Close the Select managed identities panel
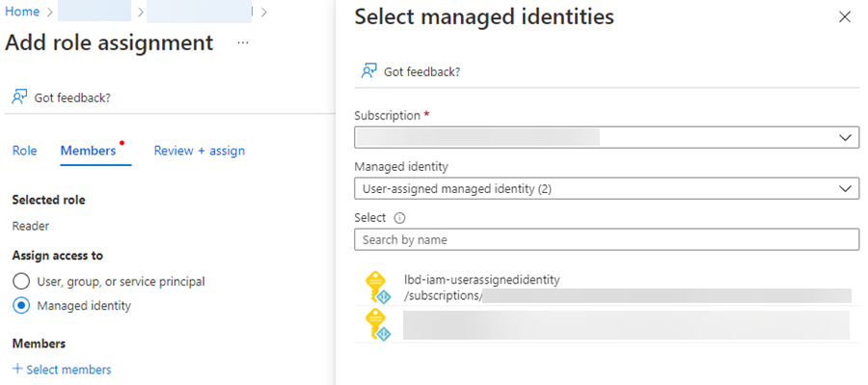The image size is (868, 385). pyautogui.click(x=844, y=17)
